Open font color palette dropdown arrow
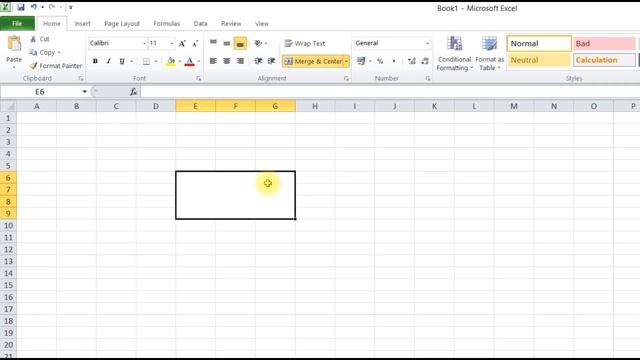 click(x=199, y=62)
